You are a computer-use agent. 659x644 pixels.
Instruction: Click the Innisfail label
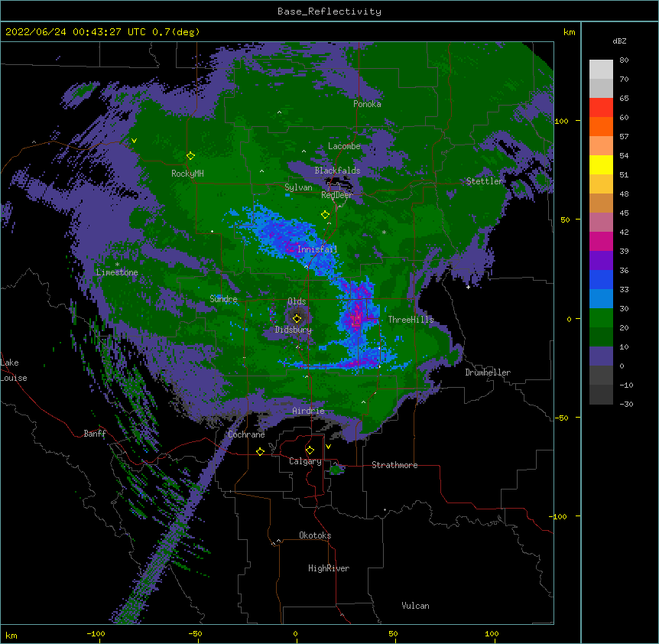(x=317, y=249)
